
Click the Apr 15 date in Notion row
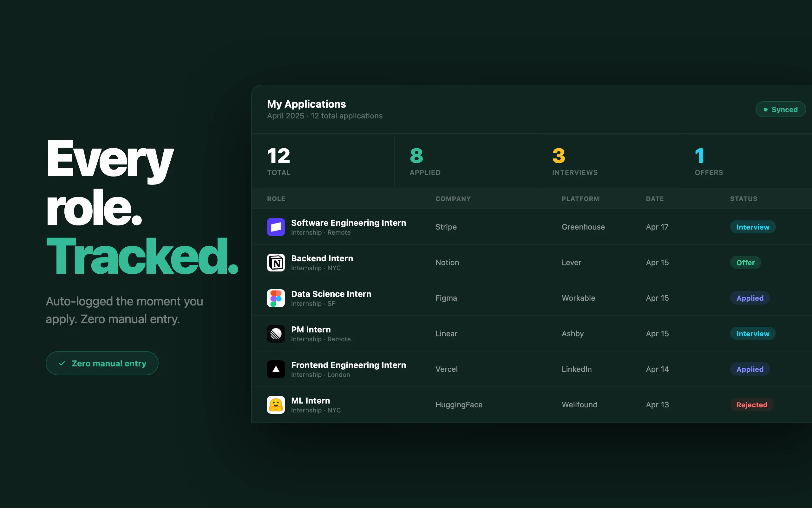(x=657, y=262)
